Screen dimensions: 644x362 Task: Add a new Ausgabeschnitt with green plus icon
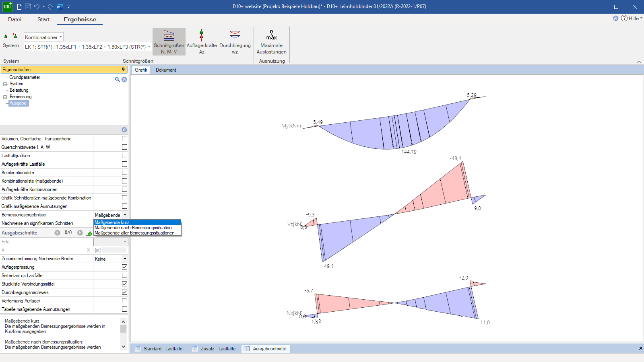[89, 233]
